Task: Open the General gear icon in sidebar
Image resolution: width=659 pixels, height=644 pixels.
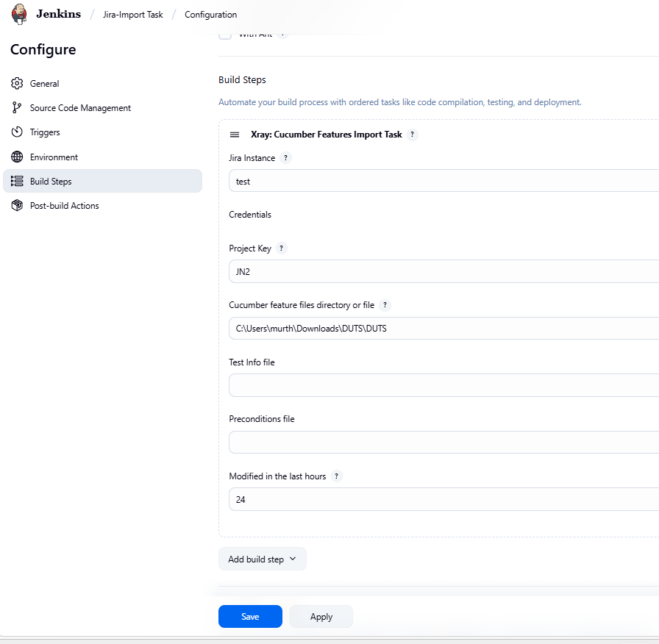Action: [17, 83]
